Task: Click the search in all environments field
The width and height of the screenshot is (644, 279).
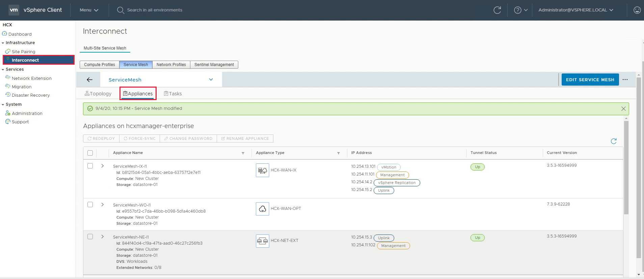Action: click(155, 10)
